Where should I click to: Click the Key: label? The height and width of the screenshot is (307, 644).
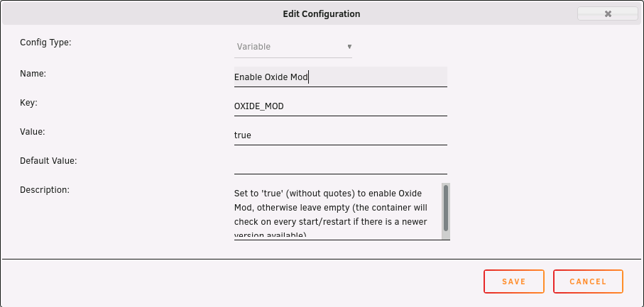[28, 103]
